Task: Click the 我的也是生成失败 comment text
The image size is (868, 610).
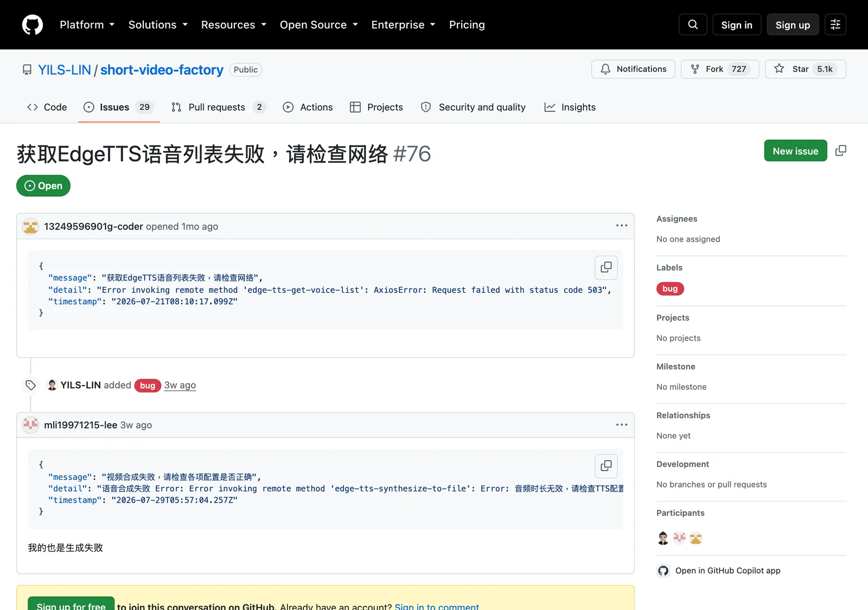Action: [65, 548]
